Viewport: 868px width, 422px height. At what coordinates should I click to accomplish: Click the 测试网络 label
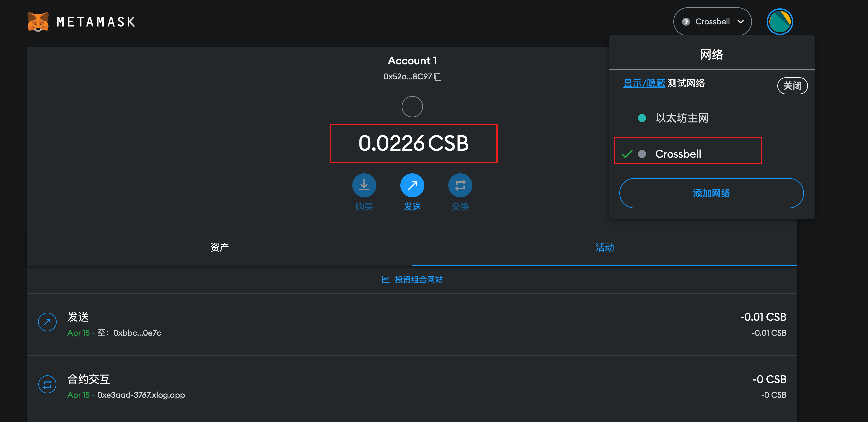(x=686, y=83)
